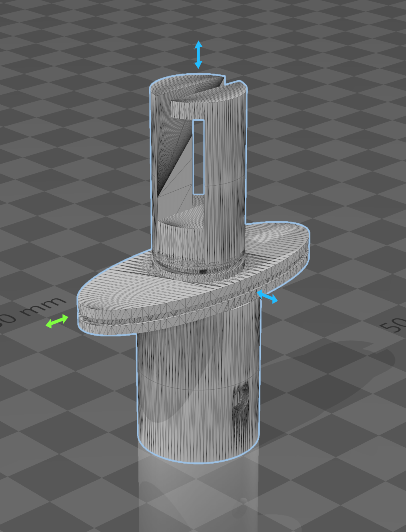The image size is (406, 532).
Task: Click the blue double-headed arrow beside the oval flange
Action: (x=267, y=296)
